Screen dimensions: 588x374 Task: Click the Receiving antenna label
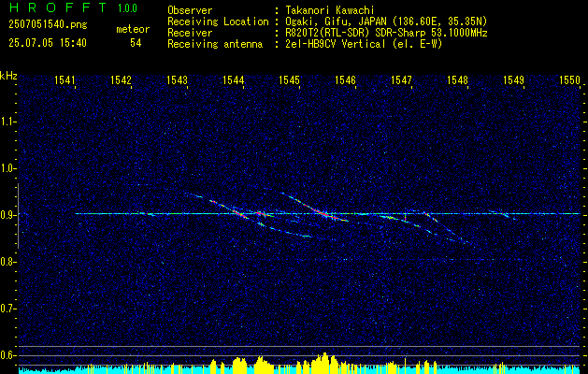215,44
